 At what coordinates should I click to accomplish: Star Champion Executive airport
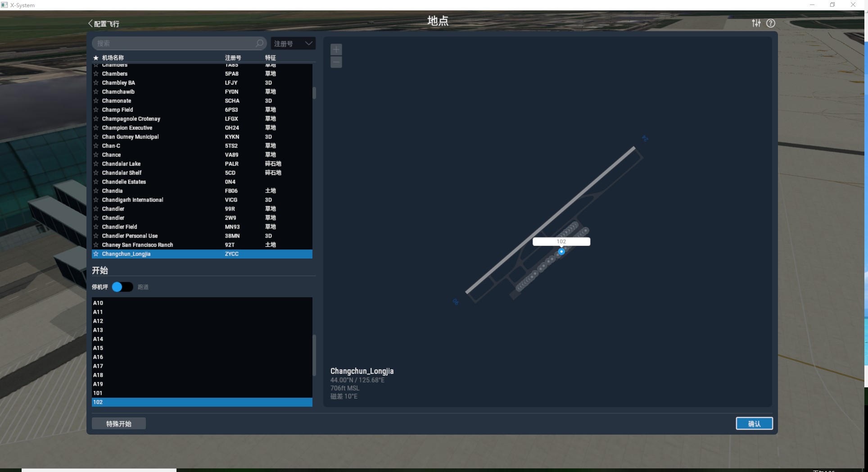coord(96,128)
